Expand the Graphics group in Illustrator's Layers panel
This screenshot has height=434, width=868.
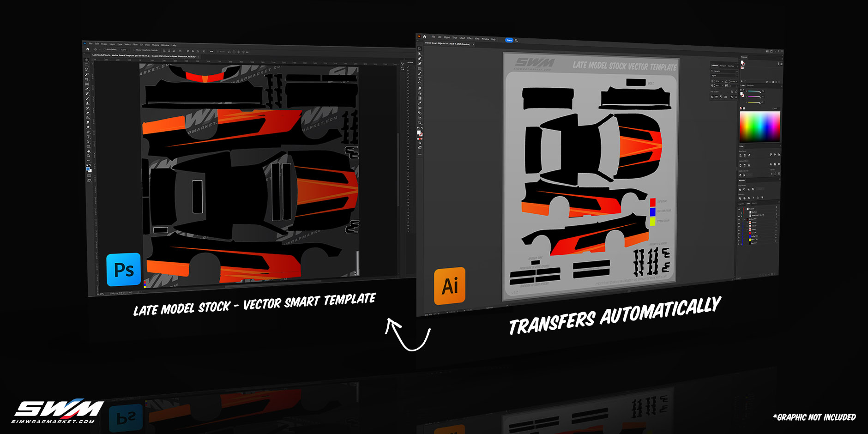745,219
